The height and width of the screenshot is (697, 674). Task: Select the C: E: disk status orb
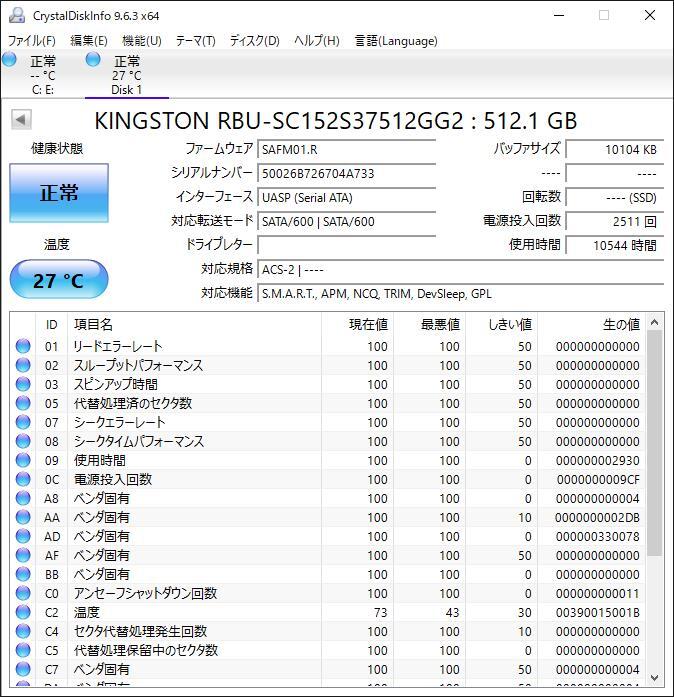[10, 61]
